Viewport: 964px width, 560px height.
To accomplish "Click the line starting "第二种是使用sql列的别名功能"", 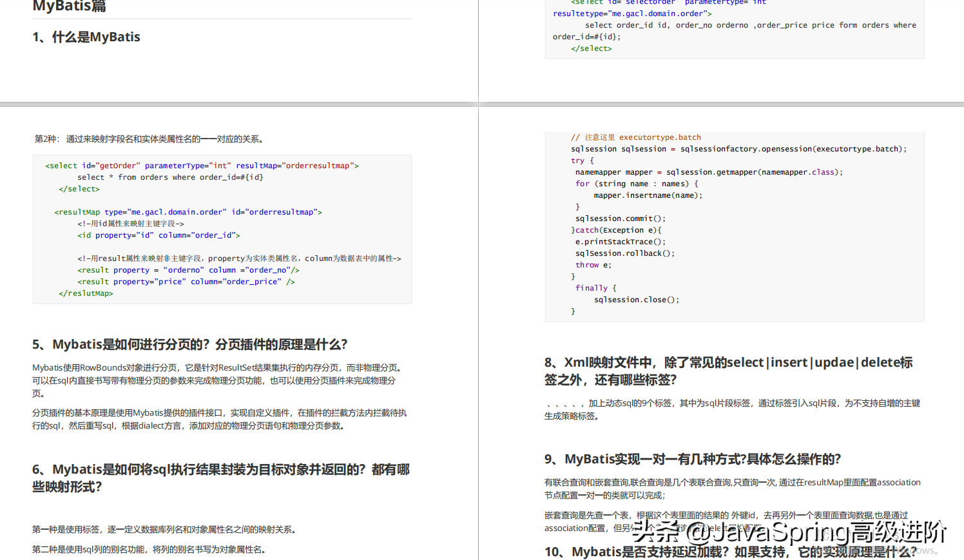I will pos(149,549).
